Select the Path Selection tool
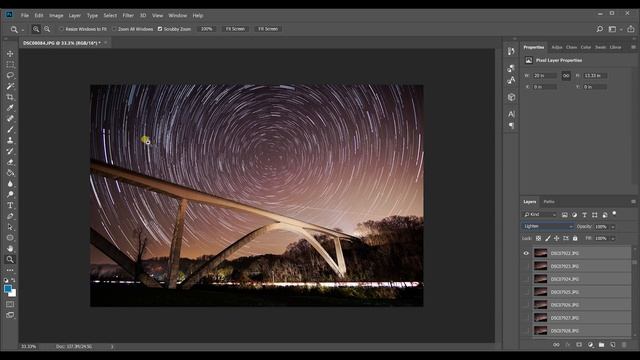Screen dimensions: 640x360 (10, 227)
